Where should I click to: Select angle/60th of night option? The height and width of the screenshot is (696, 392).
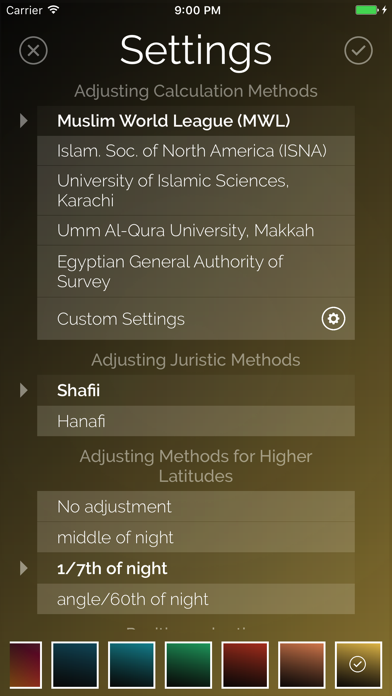click(x=196, y=599)
